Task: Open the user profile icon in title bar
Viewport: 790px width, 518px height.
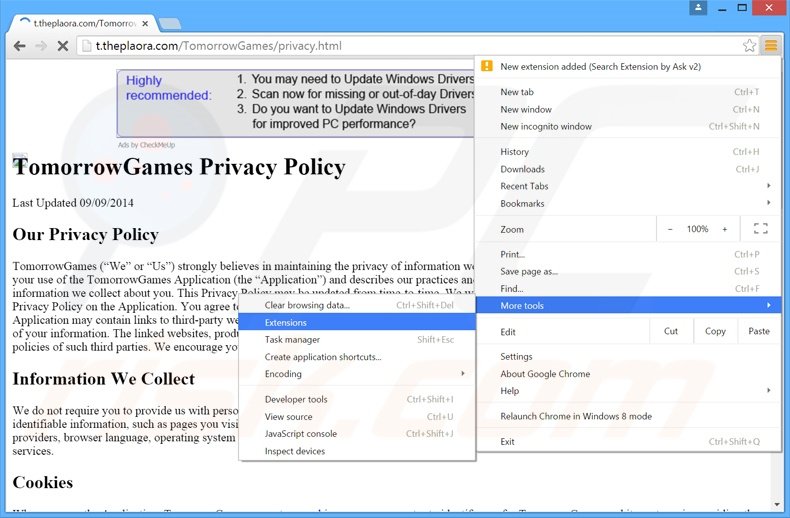Action: [x=698, y=8]
